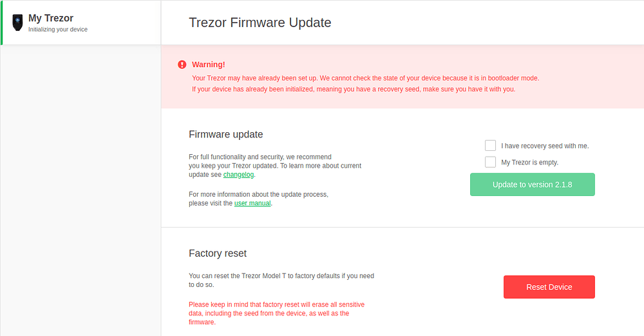
Task: Click the Initializing your device subtitle
Action: pyautogui.click(x=58, y=30)
